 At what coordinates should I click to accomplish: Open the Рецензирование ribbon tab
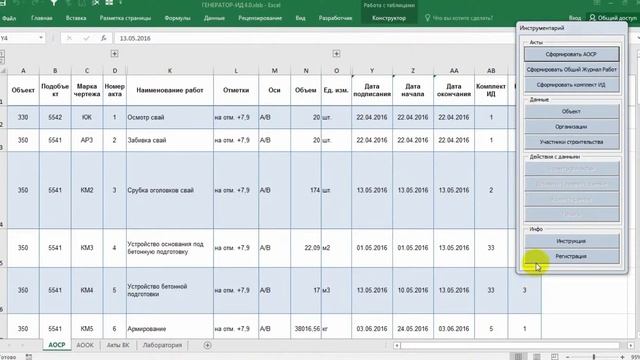260,18
